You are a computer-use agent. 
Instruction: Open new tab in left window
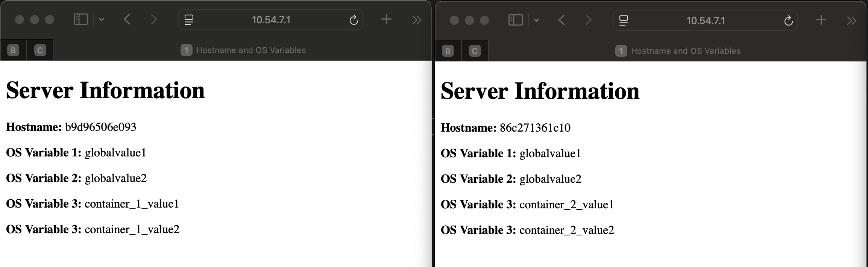(386, 20)
